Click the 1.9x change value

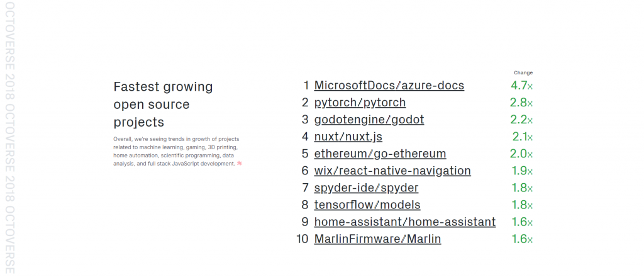click(x=523, y=171)
